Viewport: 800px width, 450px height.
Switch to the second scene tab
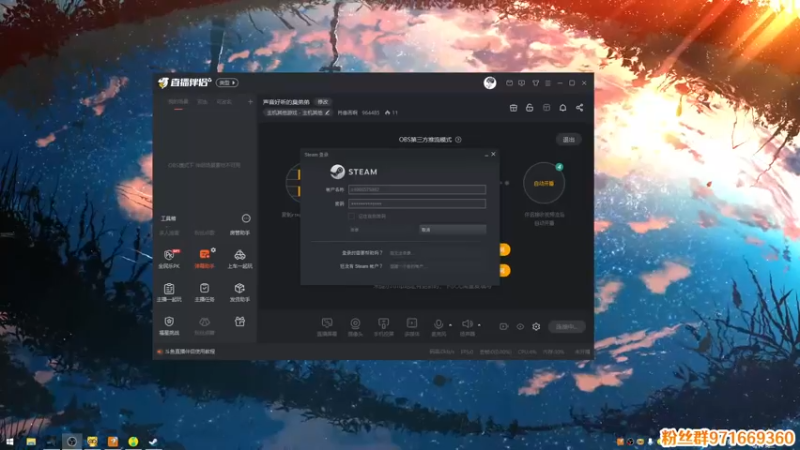point(203,102)
